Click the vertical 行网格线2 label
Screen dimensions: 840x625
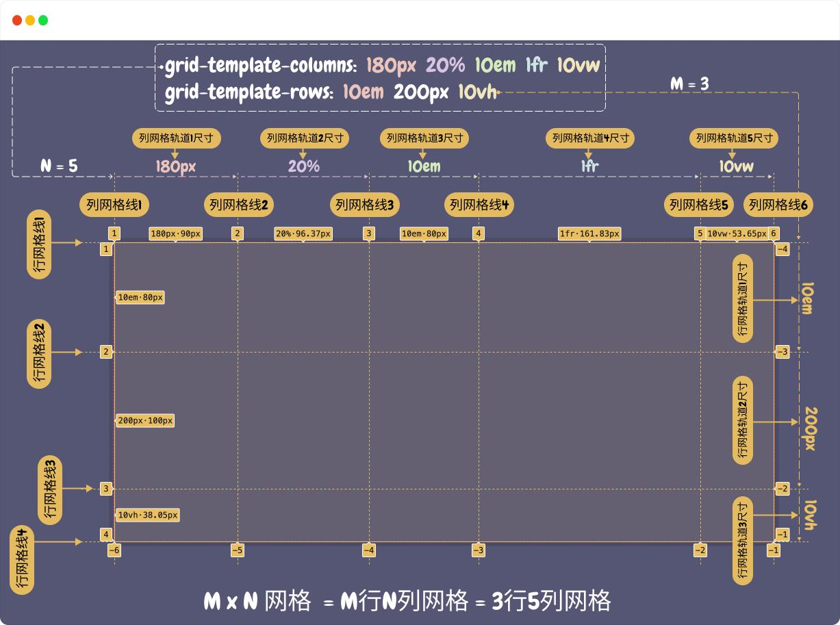click(40, 354)
